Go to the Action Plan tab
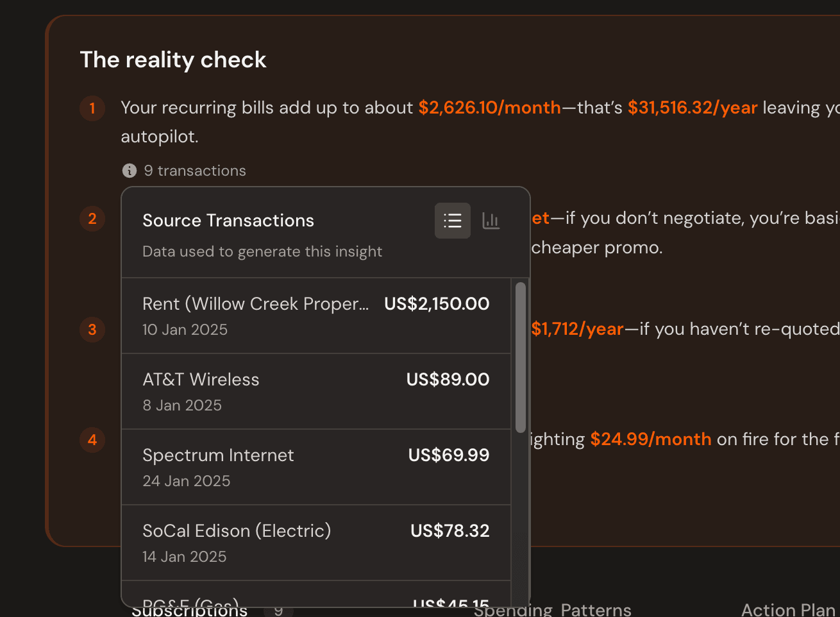 (x=788, y=610)
